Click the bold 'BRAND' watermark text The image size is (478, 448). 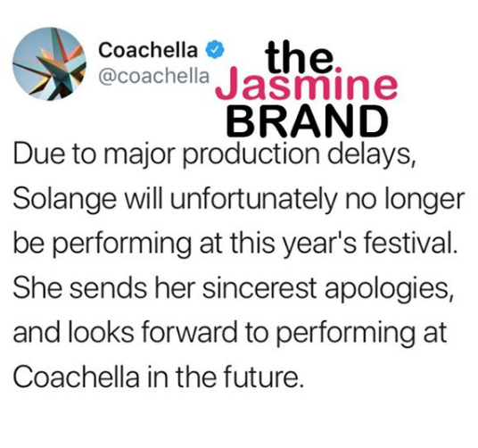pyautogui.click(x=308, y=121)
